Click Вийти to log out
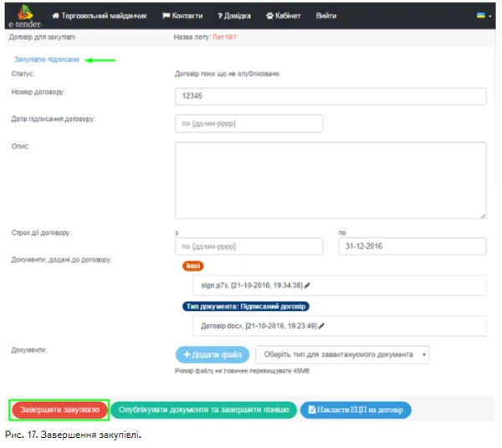This screenshot has height=448, width=502. [326, 16]
